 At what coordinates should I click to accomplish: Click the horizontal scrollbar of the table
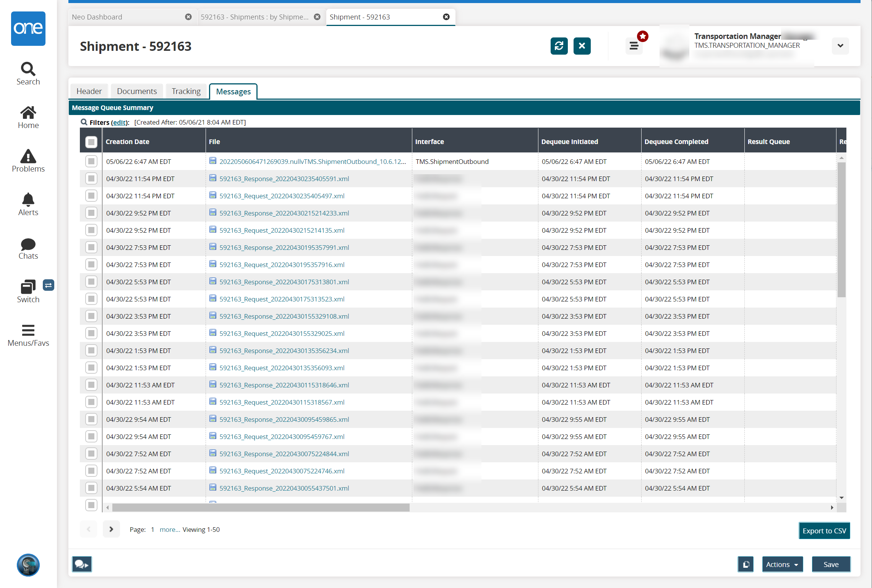click(261, 508)
